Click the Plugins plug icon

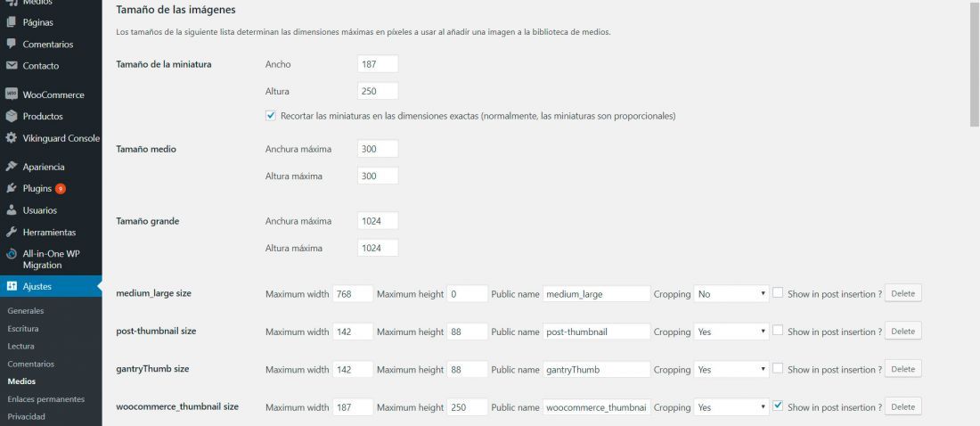click(12, 188)
